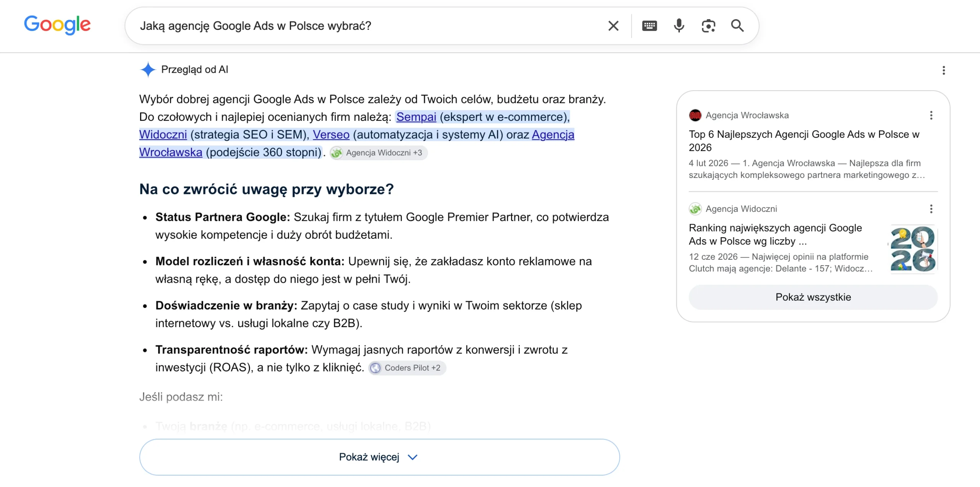Open the on-screen keyboard icon
This screenshot has height=487, width=980.
[x=649, y=26]
